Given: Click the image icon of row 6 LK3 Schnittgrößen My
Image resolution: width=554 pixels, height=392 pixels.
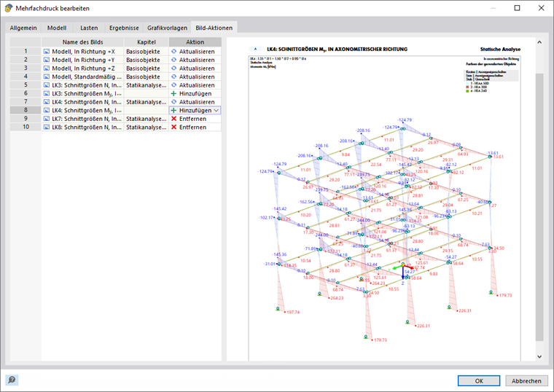Looking at the screenshot, I should click(47, 93).
